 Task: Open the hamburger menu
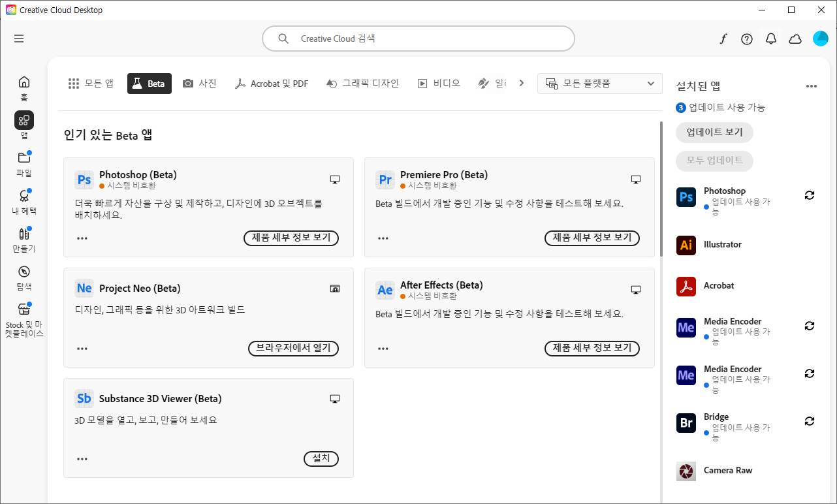click(x=19, y=39)
